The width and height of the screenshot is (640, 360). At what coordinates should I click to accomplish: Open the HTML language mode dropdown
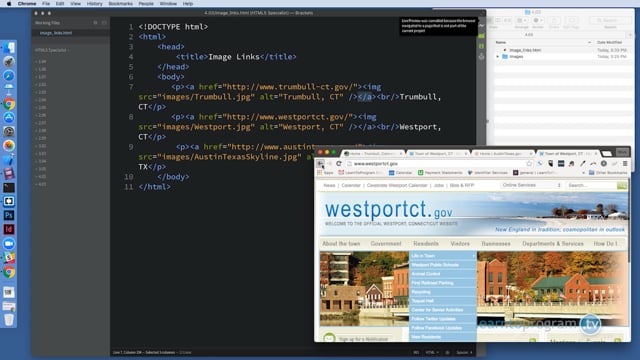coord(432,352)
